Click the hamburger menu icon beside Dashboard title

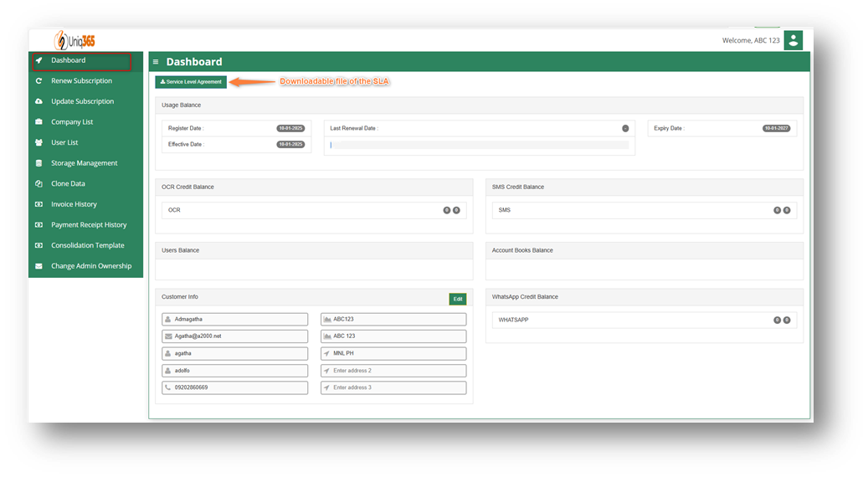(156, 62)
